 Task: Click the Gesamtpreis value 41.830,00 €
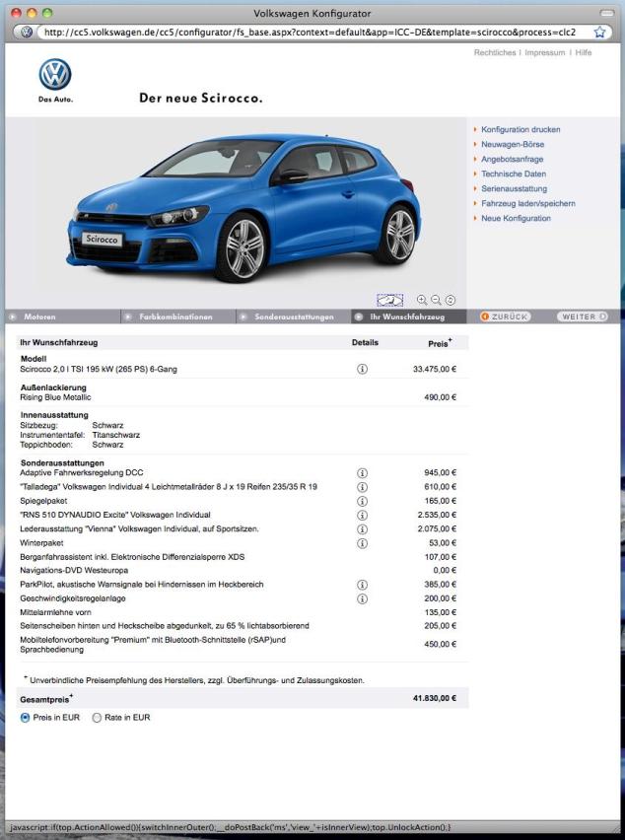435,699
